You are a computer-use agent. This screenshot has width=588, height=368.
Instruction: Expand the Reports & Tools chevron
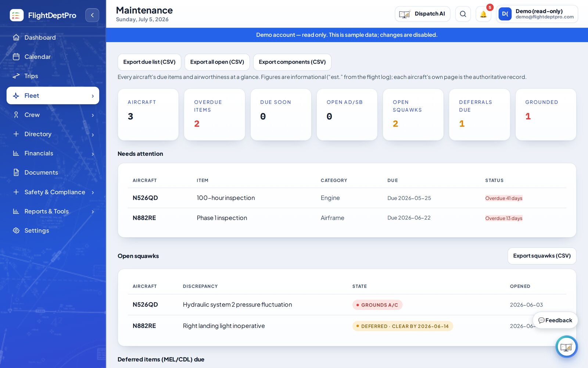click(x=93, y=211)
